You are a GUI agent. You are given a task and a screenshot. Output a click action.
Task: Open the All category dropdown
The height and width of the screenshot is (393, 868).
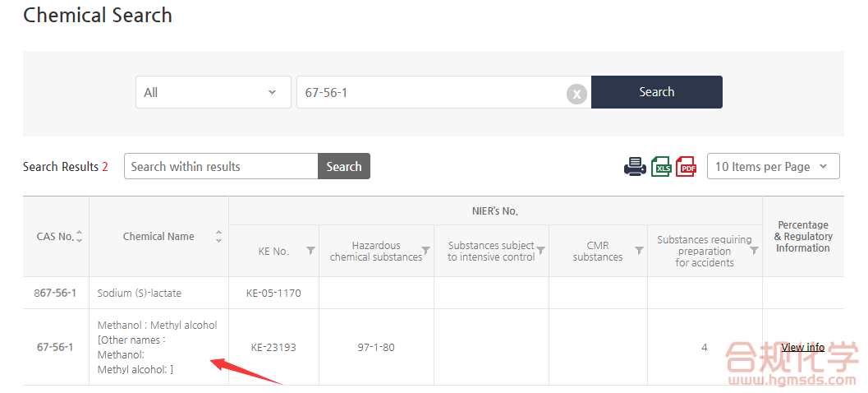(213, 93)
